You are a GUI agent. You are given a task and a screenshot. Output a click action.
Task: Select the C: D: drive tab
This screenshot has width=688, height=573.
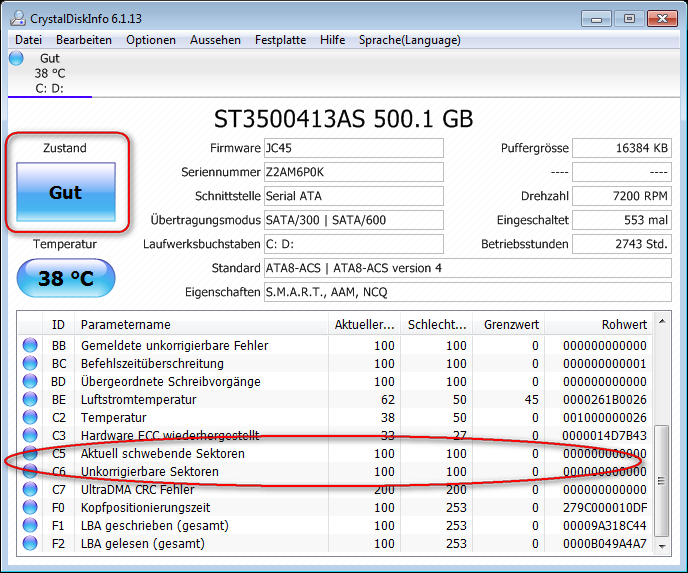(49, 88)
